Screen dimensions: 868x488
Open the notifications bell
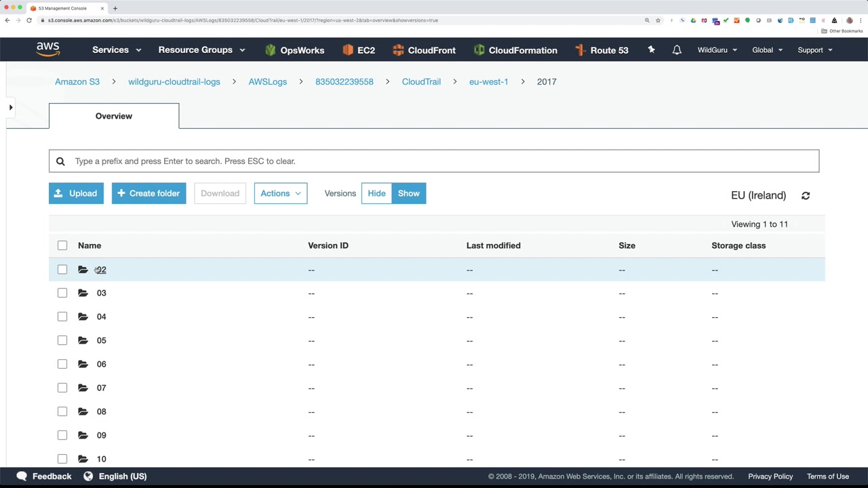677,50
